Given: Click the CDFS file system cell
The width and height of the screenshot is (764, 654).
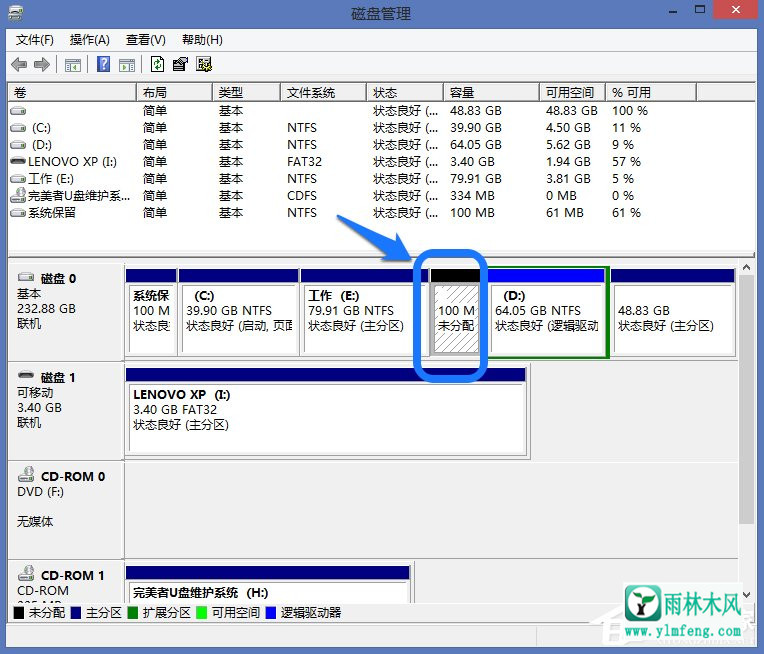Looking at the screenshot, I should [x=302, y=196].
